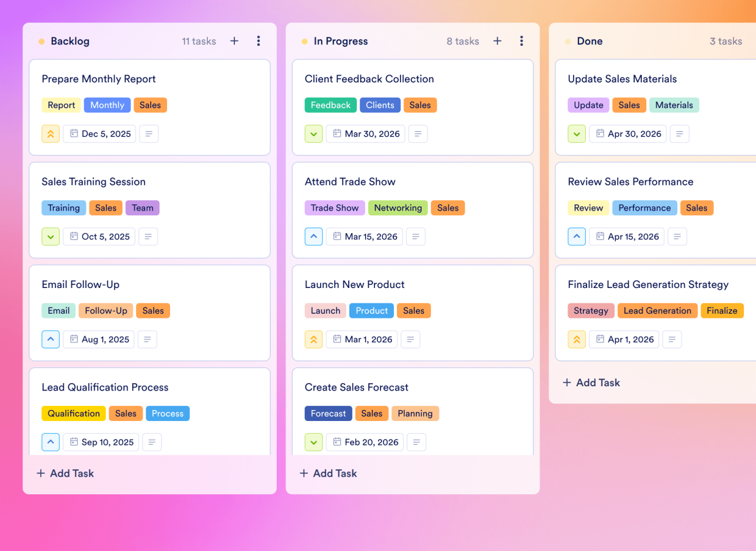Toggle the priority button on Email Follow-Up
Image resolution: width=756 pixels, height=551 pixels.
point(51,339)
